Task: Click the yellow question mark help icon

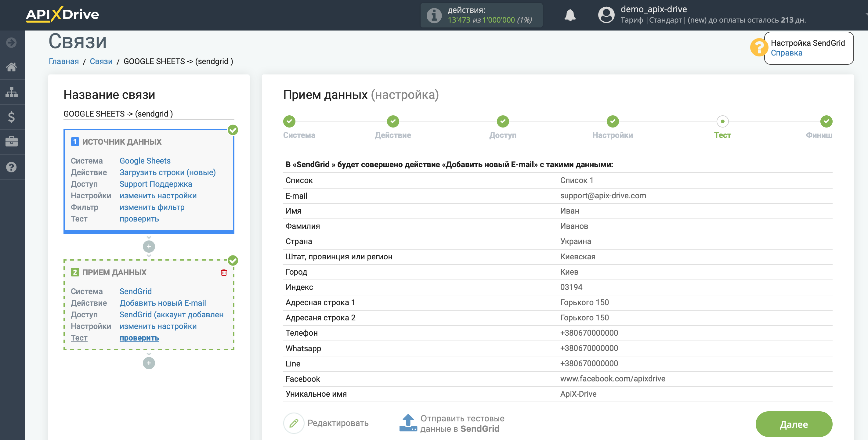Action: tap(759, 48)
